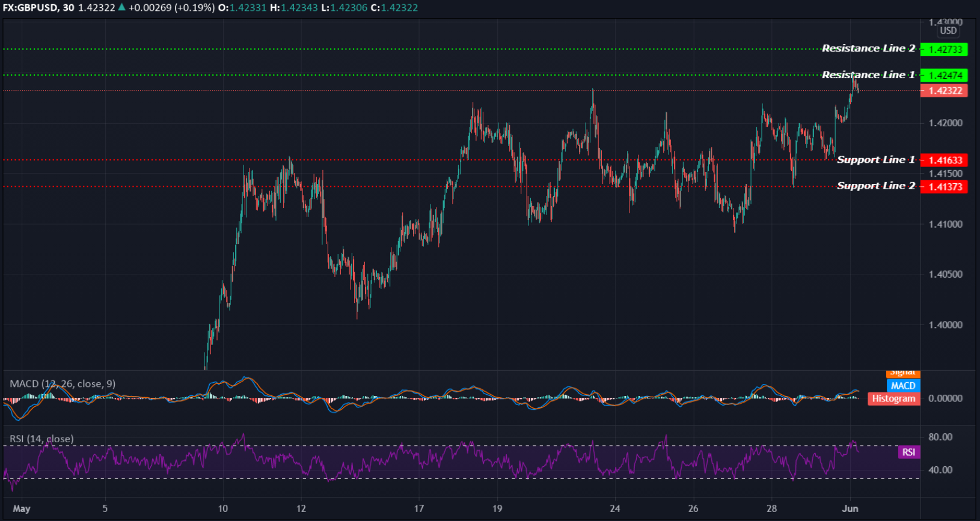Select the Support Line 1 label
This screenshot has height=521, width=980.
tap(876, 159)
